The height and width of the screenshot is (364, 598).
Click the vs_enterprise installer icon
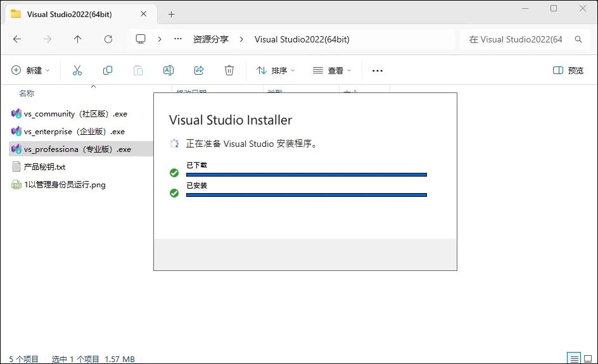point(16,131)
